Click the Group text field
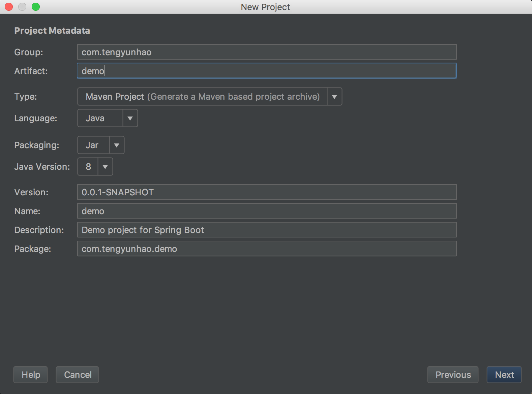 point(266,52)
